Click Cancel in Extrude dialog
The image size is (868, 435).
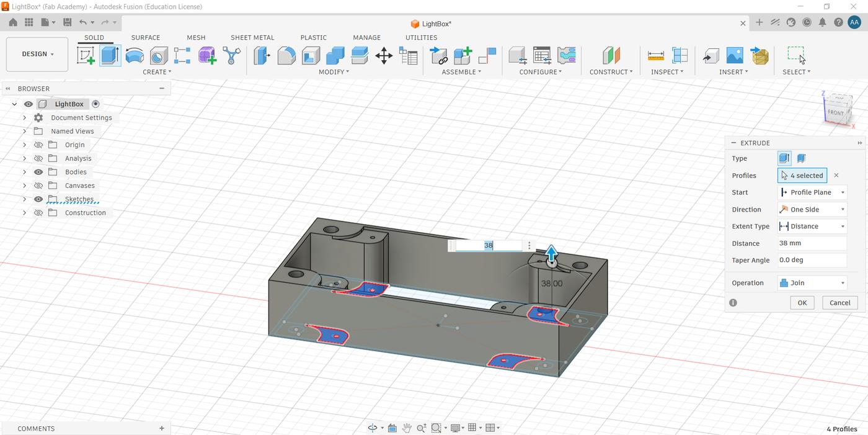point(840,303)
